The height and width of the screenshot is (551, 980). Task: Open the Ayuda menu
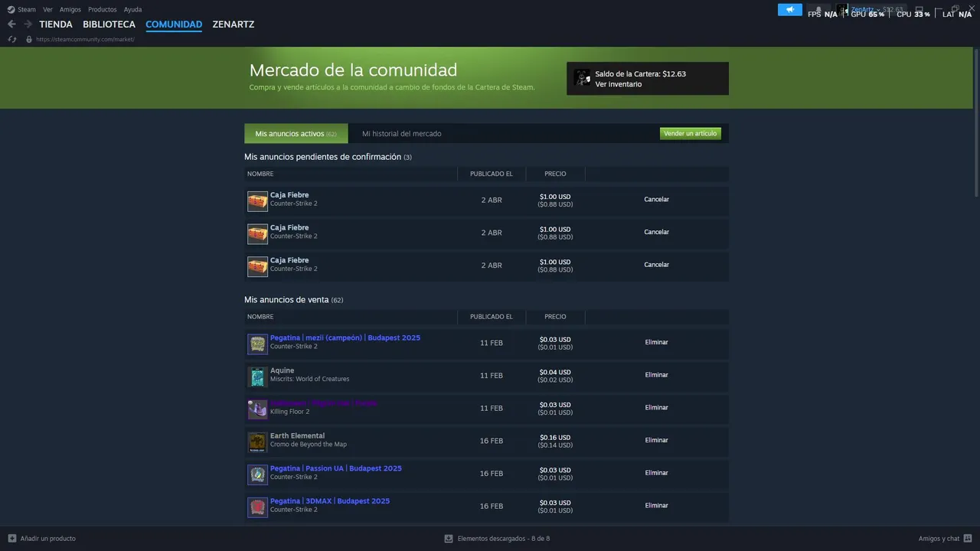[x=132, y=10]
